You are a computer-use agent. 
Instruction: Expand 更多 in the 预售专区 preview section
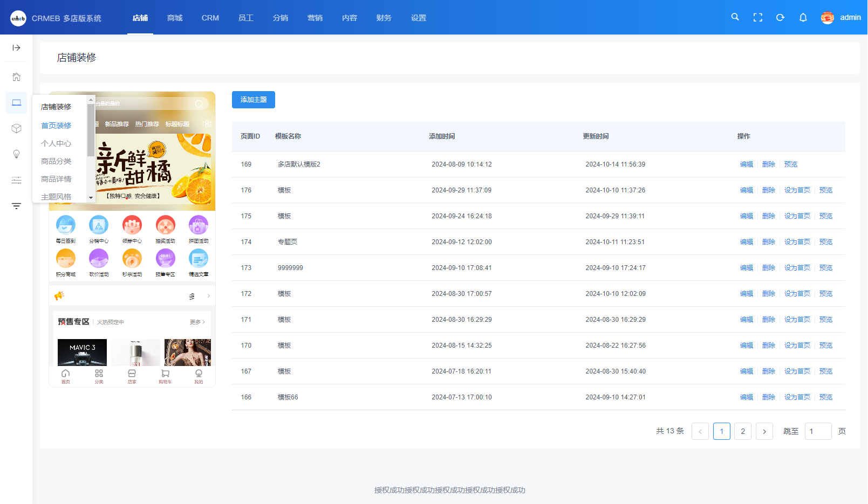(197, 322)
